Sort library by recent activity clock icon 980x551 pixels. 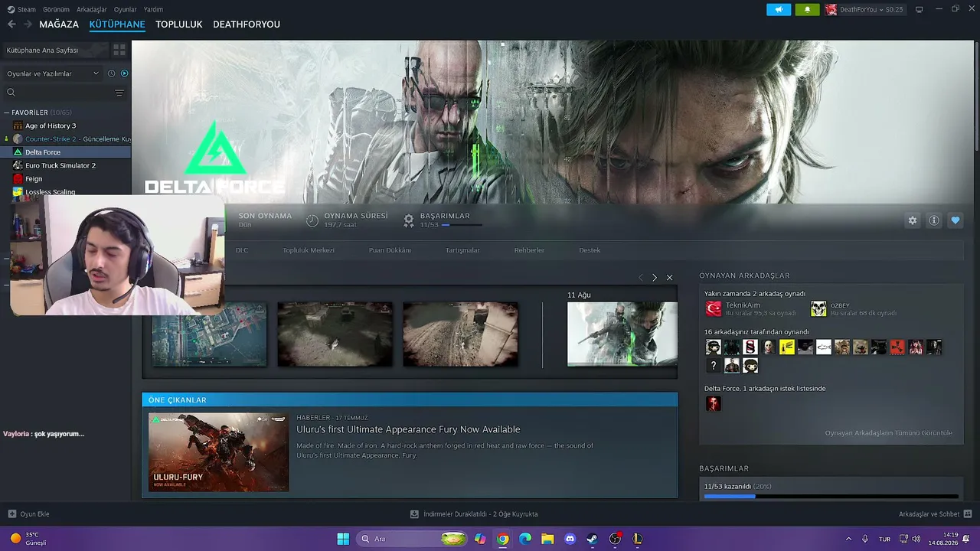tap(111, 73)
